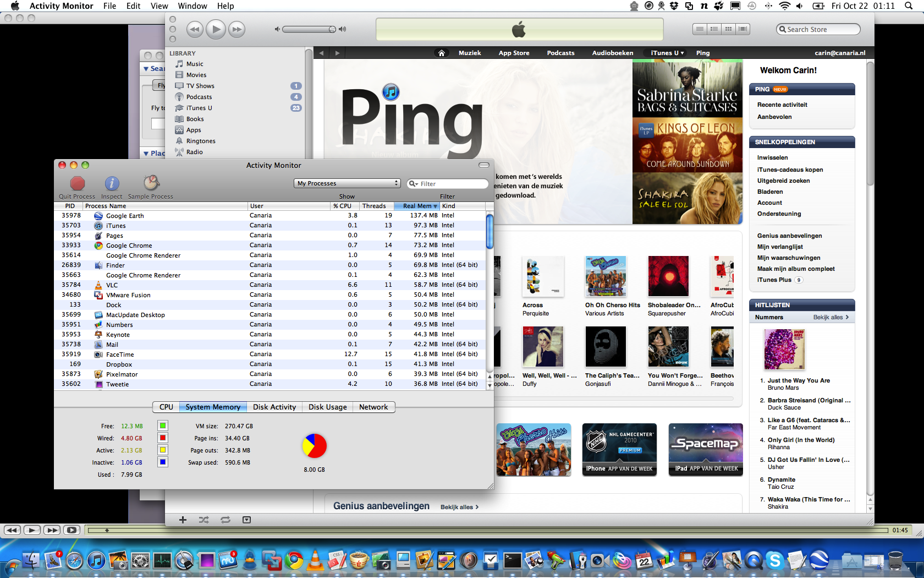Viewport: 924px width, 578px height.
Task: Click the Skype icon in the Dock
Action: click(x=775, y=560)
